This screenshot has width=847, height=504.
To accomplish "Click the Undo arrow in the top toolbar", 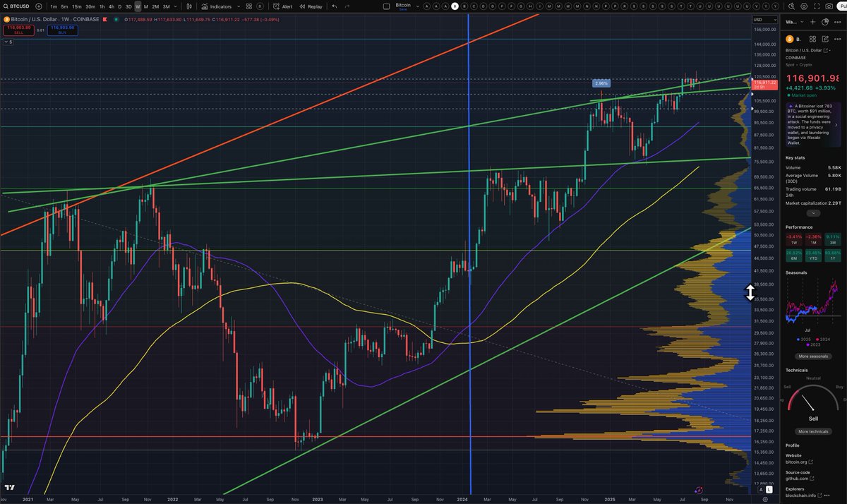I will pyautogui.click(x=335, y=6).
